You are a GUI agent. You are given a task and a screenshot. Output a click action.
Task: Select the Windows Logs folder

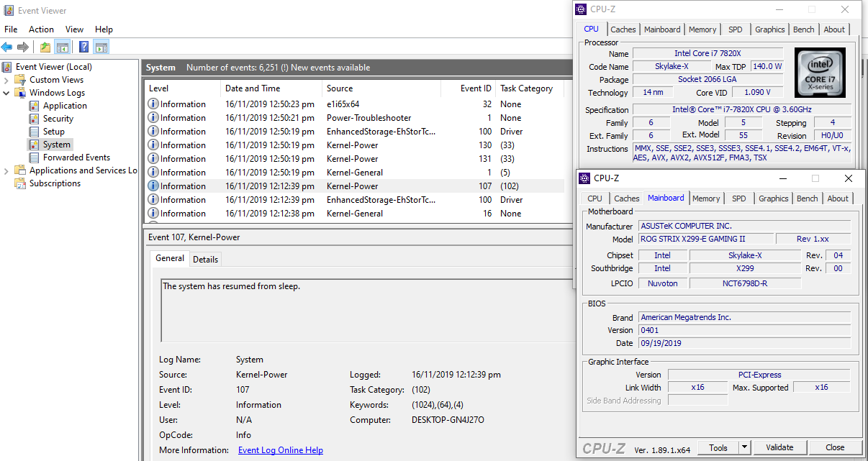(x=57, y=93)
